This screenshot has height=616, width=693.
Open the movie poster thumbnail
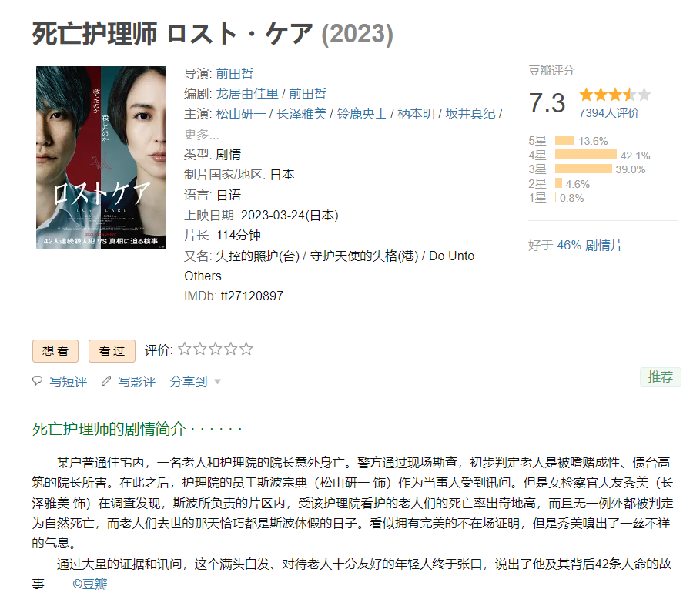(x=101, y=158)
